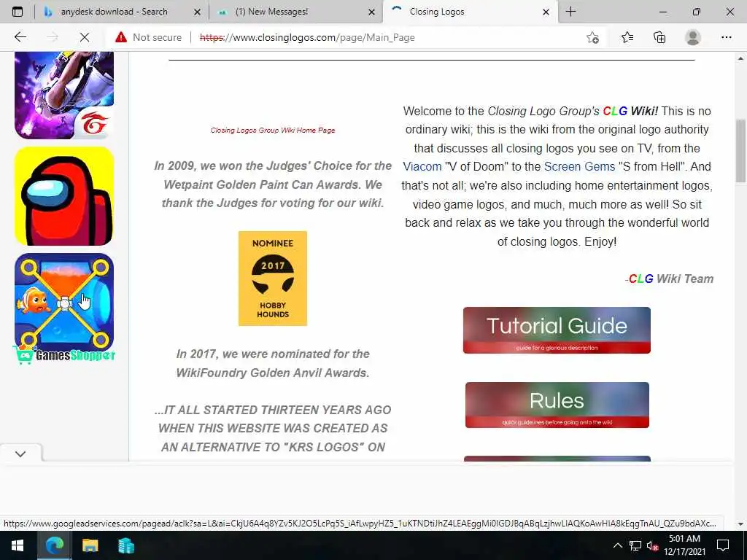Follow the Screen Gems link
Viewport: 747px width, 560px height.
point(579,167)
